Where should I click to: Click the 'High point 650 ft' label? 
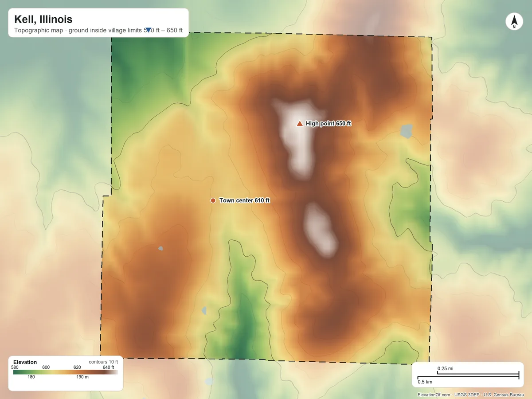coord(329,124)
